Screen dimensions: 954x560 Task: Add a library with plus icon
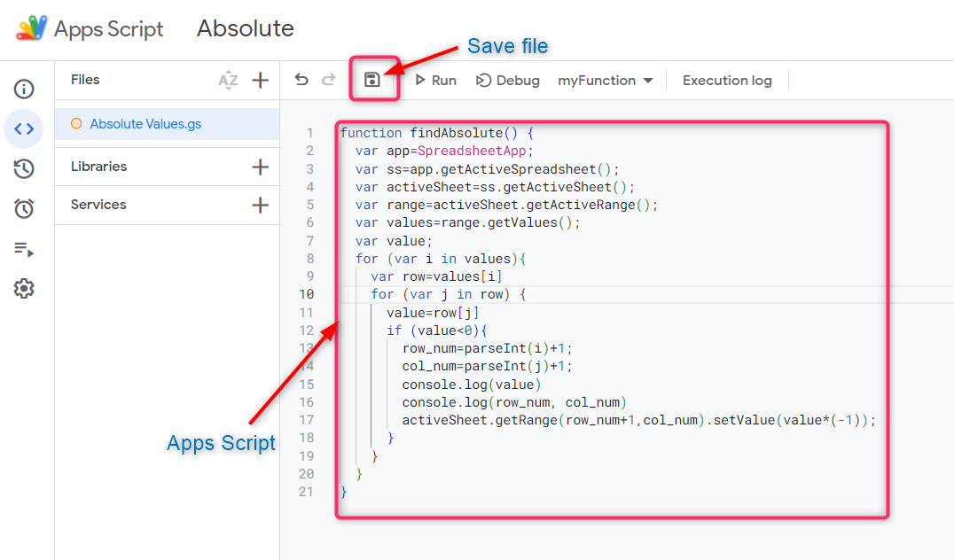260,167
